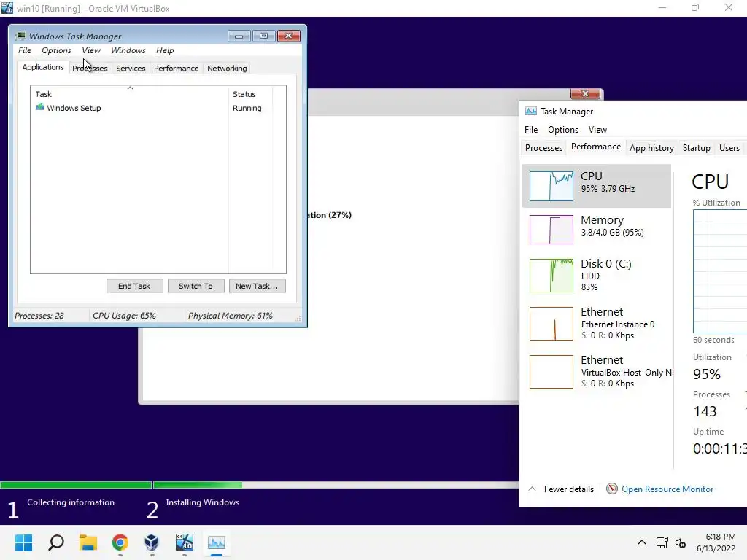Minimize the Windows Task Manager window
This screenshot has width=747, height=560.
pyautogui.click(x=239, y=36)
